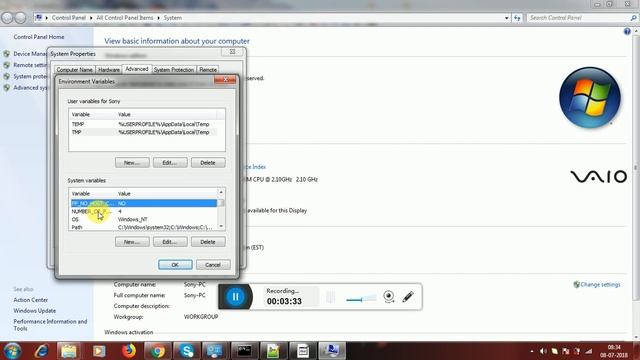This screenshot has width=640, height=360.
Task: Pause the screen recording
Action: [236, 297]
